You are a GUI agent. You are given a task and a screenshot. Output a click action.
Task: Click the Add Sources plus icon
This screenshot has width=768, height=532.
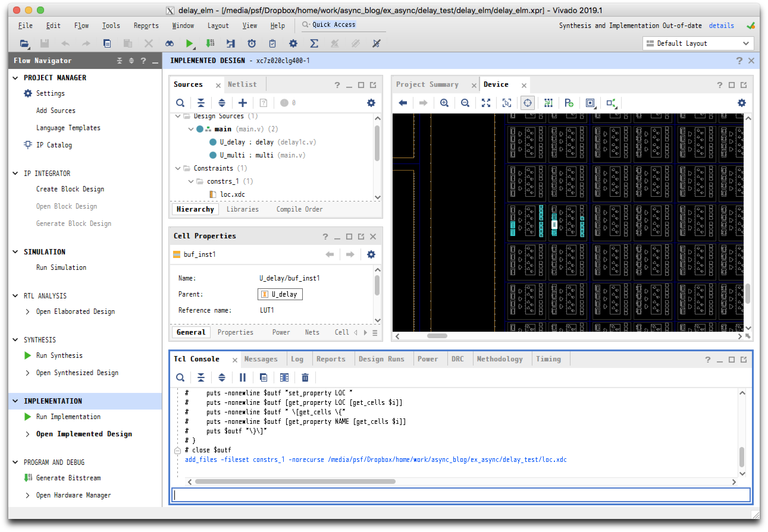coord(242,103)
